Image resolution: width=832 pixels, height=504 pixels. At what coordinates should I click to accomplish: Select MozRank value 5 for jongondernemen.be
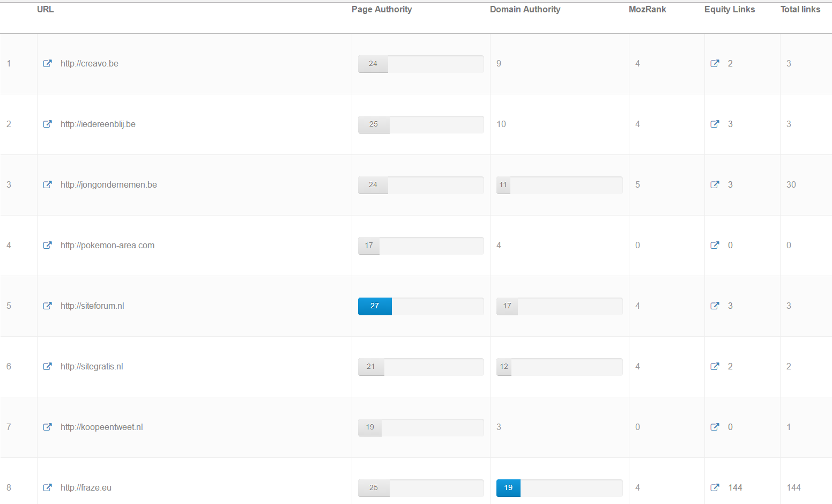coord(637,184)
